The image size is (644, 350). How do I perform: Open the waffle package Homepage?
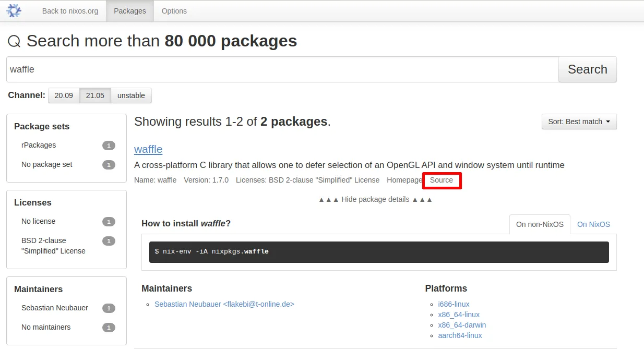(x=404, y=180)
